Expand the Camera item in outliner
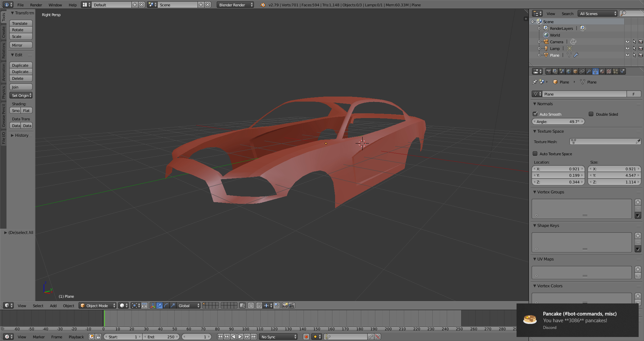644x341 pixels. [539, 42]
